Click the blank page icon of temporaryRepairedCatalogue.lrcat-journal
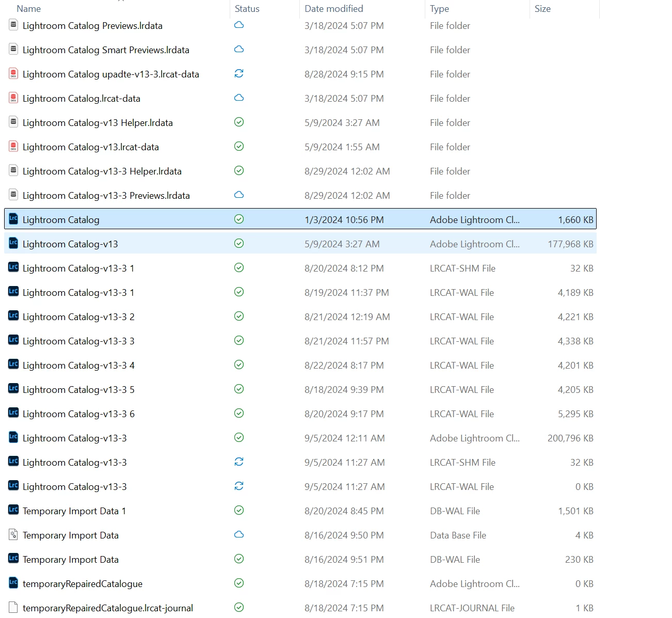 [x=13, y=607]
